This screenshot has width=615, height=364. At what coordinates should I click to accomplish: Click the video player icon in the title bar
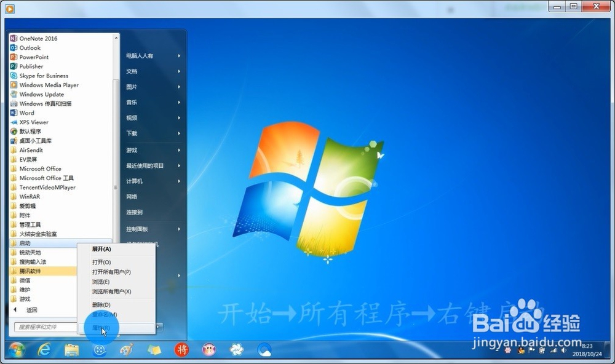[x=10, y=9]
